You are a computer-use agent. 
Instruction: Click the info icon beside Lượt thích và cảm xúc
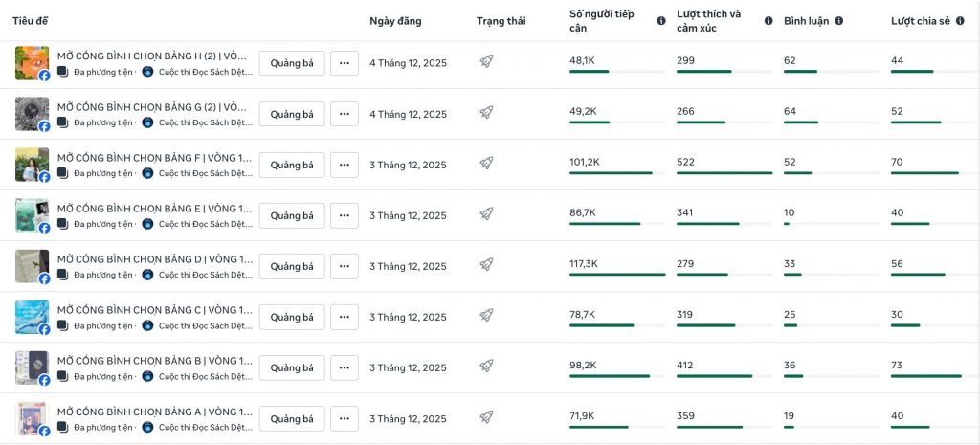[768, 21]
